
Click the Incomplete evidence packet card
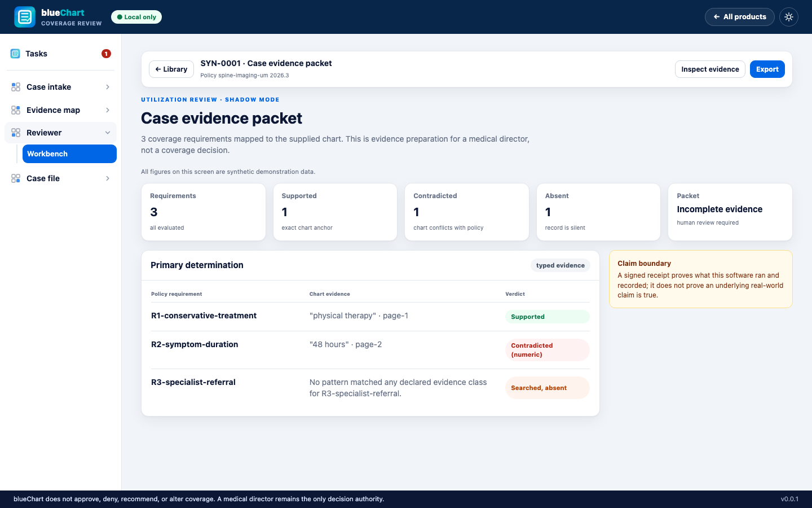click(730, 212)
